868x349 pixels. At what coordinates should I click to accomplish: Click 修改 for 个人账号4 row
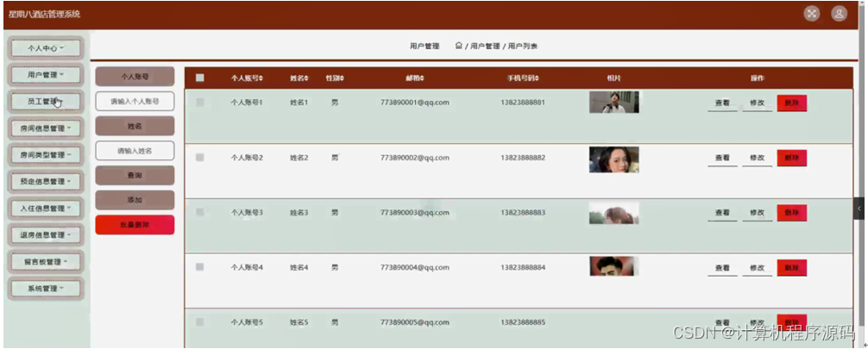tap(758, 268)
